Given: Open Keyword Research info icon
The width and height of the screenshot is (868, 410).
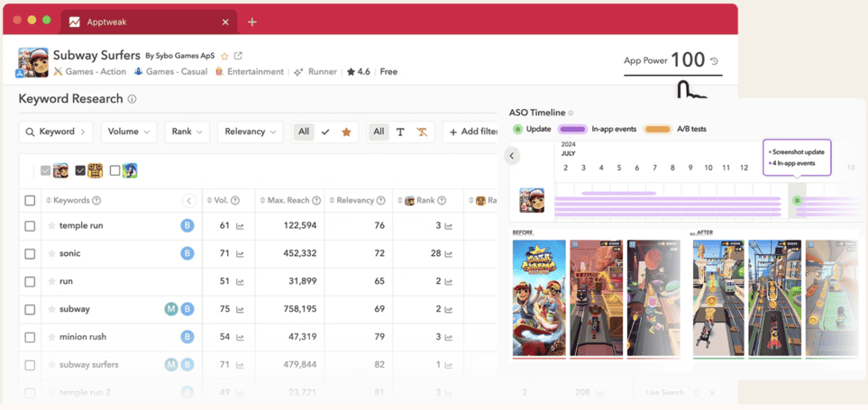Looking at the screenshot, I should 132,99.
